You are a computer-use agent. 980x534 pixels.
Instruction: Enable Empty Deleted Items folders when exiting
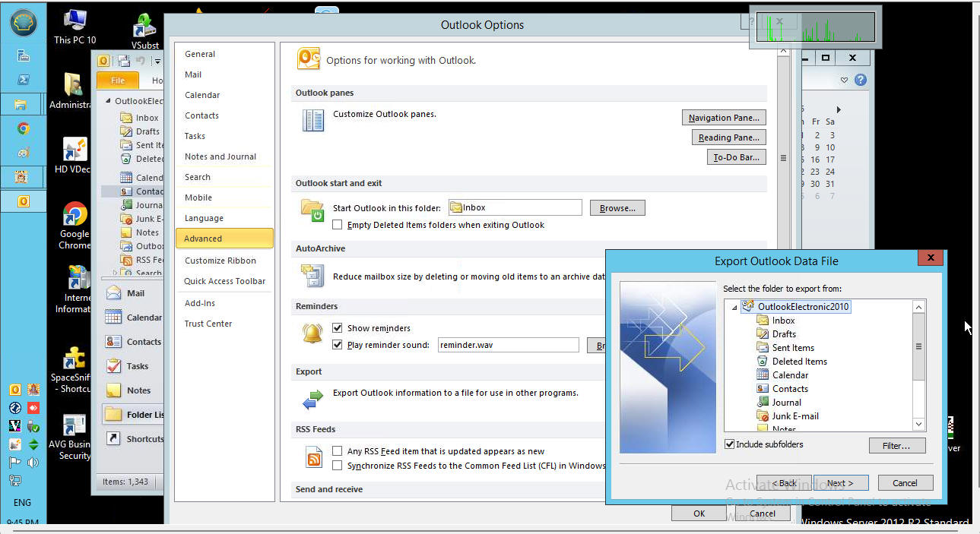point(338,225)
